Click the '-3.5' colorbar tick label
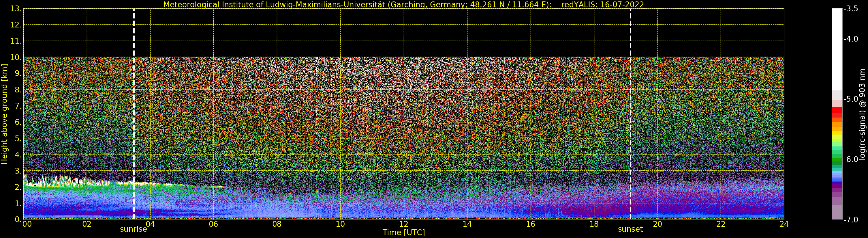The width and height of the screenshot is (868, 238). (851, 9)
